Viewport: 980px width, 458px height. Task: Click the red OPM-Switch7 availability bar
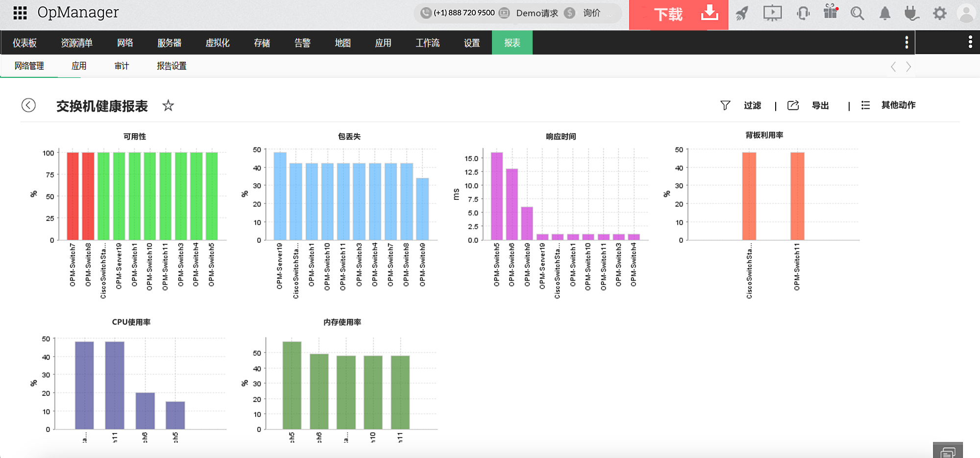[x=73, y=196]
